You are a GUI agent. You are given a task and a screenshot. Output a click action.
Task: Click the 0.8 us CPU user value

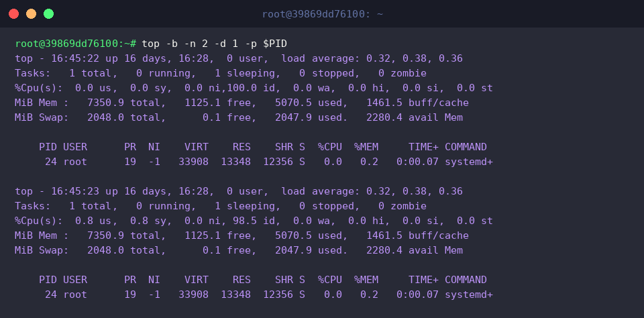pyautogui.click(x=93, y=221)
